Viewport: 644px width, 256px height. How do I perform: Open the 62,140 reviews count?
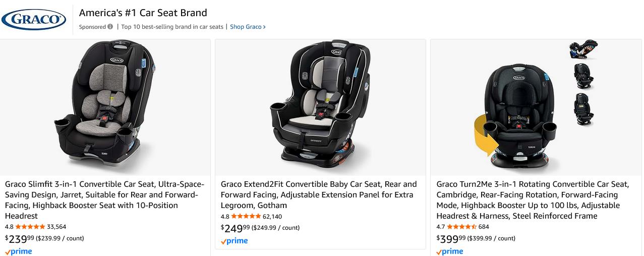[272, 216]
